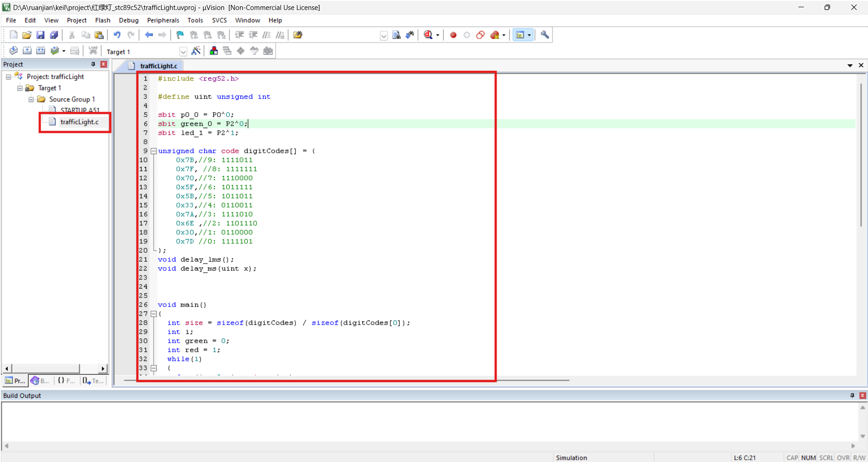Download code to flash with LOAD
868x462 pixels.
(x=93, y=51)
